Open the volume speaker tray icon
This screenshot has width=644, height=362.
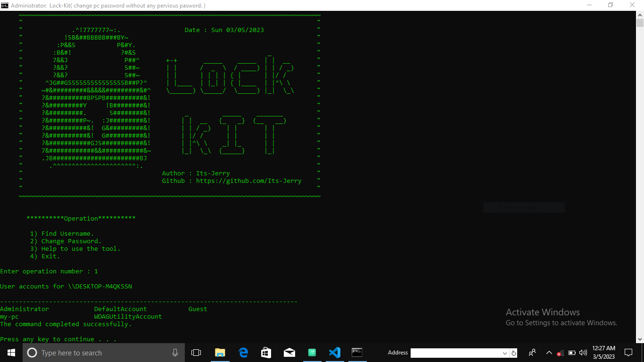[583, 353]
